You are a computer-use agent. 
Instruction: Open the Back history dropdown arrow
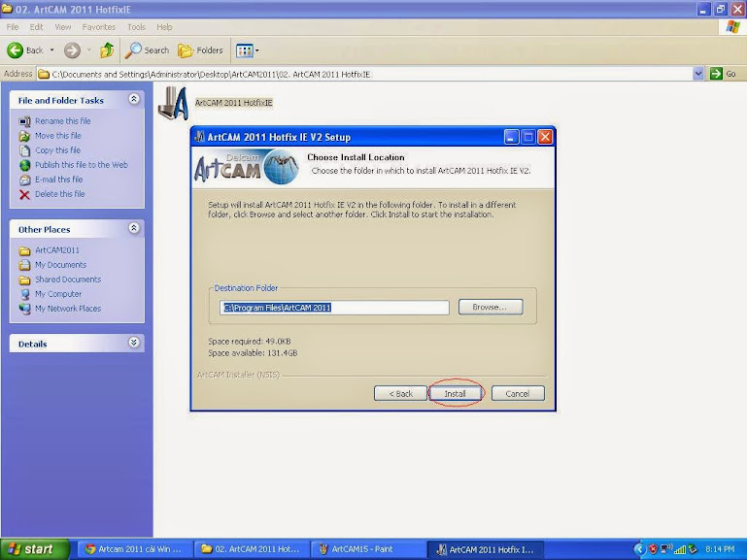tap(51, 49)
